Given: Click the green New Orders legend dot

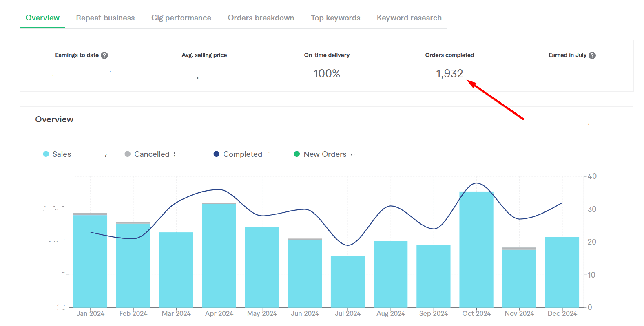Looking at the screenshot, I should point(297,154).
